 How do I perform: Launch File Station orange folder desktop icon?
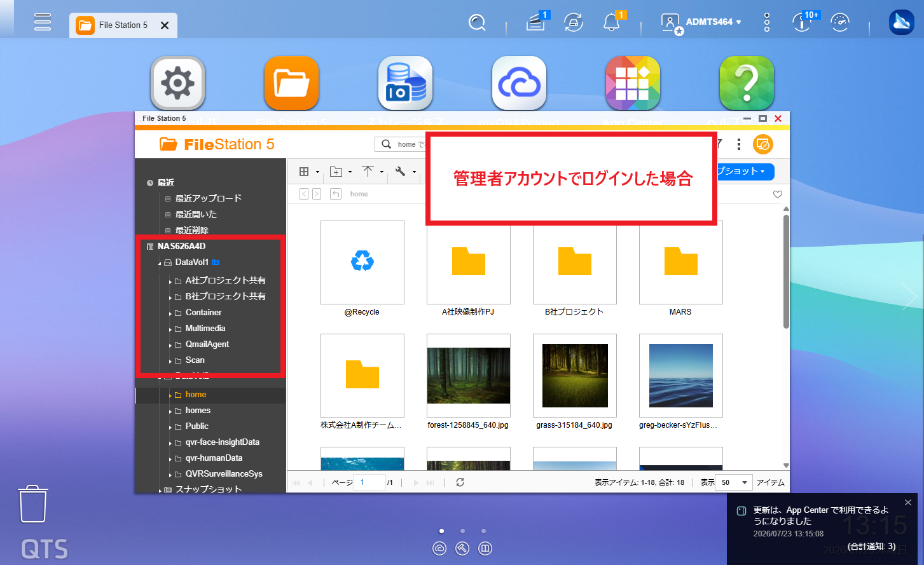click(291, 83)
